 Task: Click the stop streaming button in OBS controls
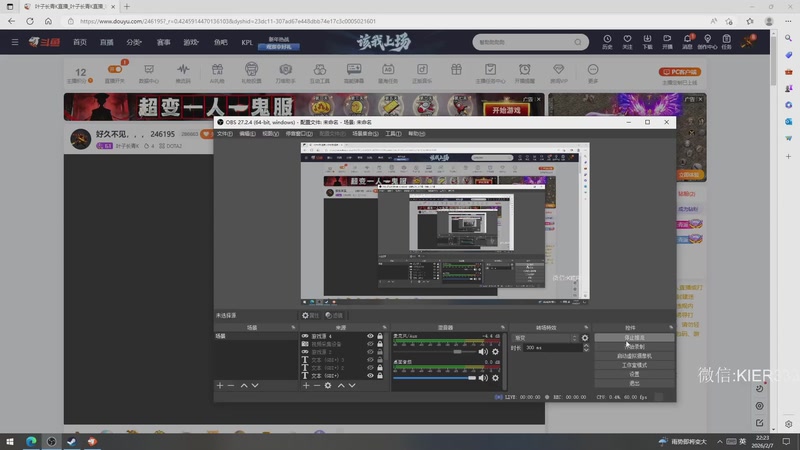634,338
